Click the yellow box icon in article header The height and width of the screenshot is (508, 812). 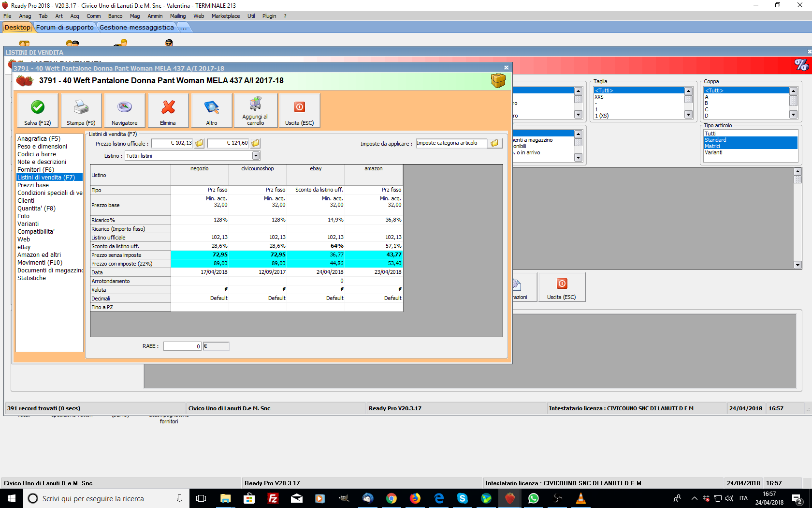tap(498, 80)
